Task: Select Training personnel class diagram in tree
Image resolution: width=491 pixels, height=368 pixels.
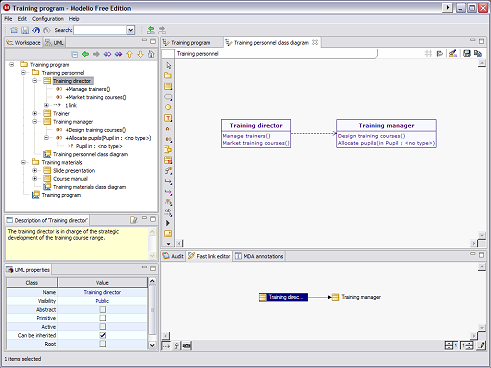Action: coord(90,154)
